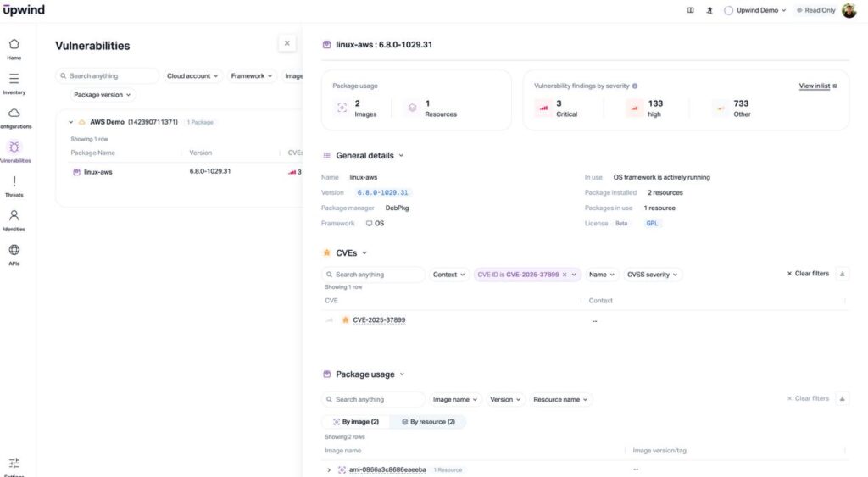Open the Image name filter dropdown
Viewport: 868px width, 477px height.
[455, 400]
